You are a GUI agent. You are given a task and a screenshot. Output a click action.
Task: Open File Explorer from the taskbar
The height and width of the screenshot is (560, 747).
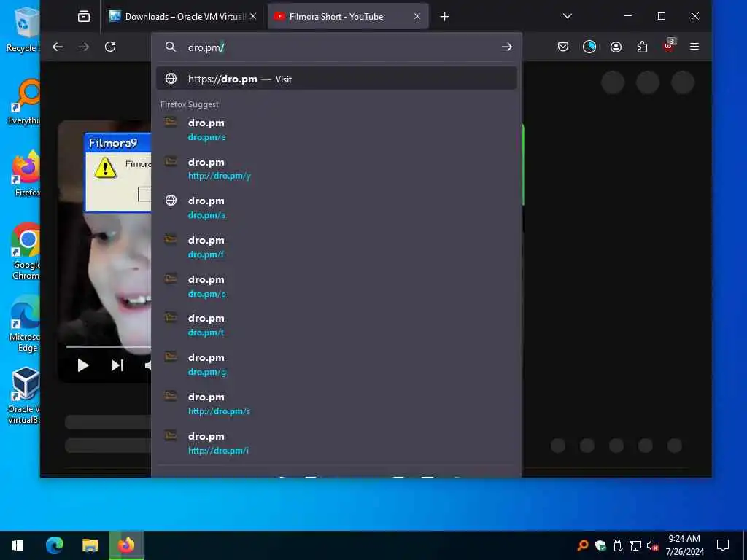point(90,545)
